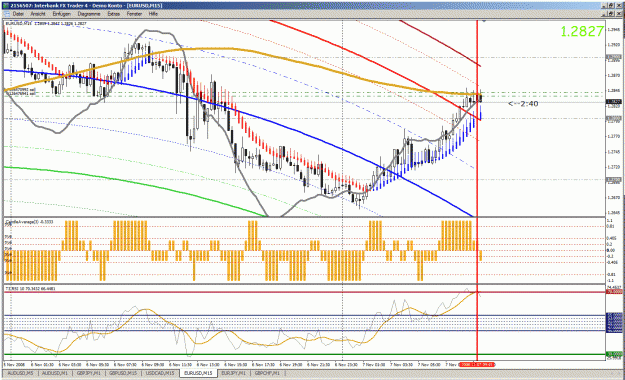The height and width of the screenshot is (380, 625).
Task: Click the red date label on time axis
Action: coord(477,364)
